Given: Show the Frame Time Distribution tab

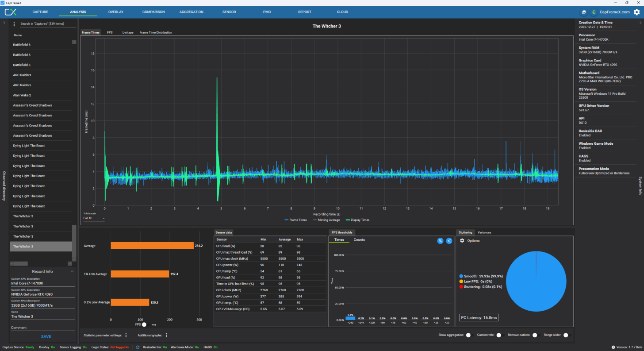Looking at the screenshot, I should coord(156,32).
